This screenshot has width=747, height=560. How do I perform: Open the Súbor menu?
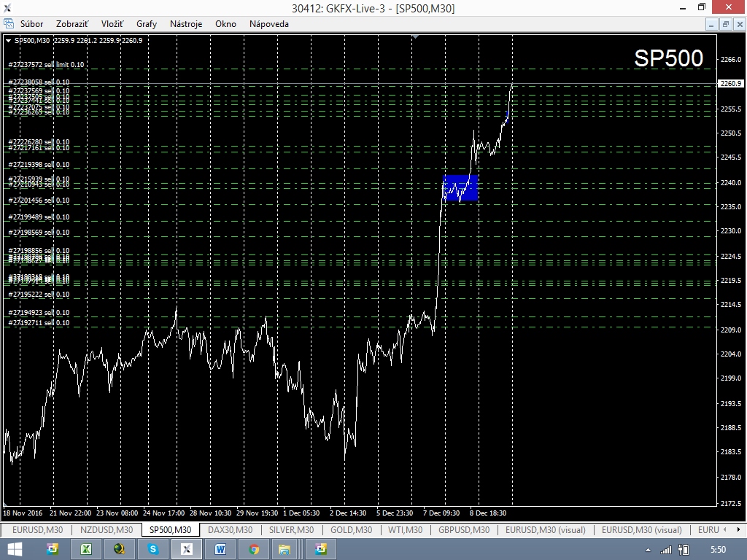(x=31, y=24)
